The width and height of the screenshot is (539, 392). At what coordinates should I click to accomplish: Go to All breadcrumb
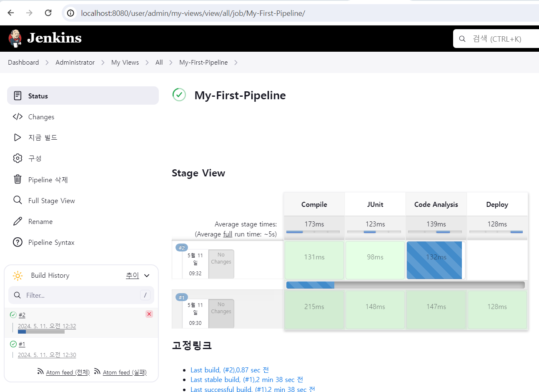159,62
